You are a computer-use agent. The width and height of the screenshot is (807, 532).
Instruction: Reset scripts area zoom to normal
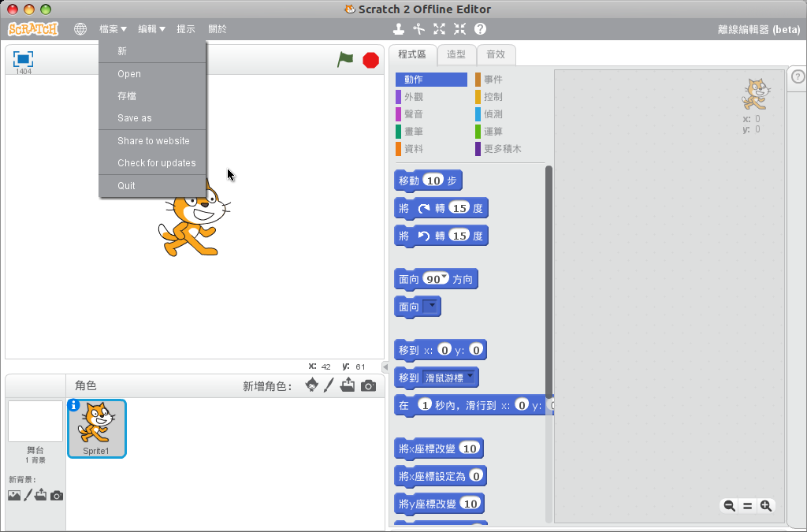pyautogui.click(x=747, y=506)
